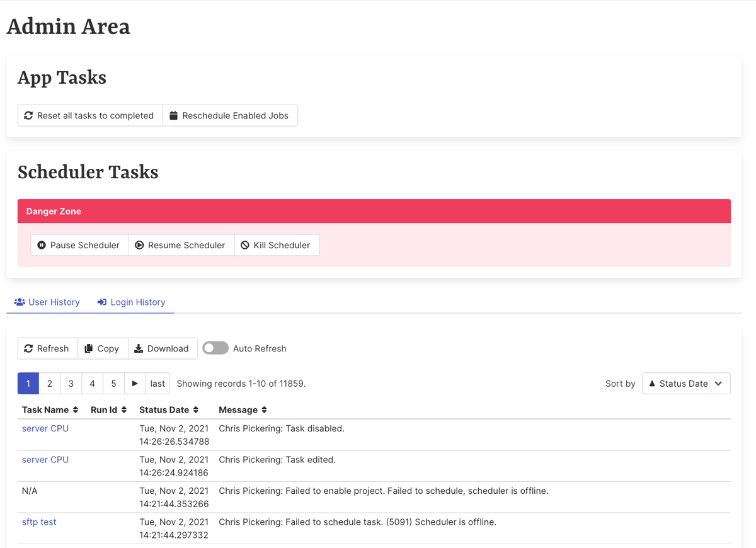
Task: Kill the scheduler
Action: click(276, 246)
